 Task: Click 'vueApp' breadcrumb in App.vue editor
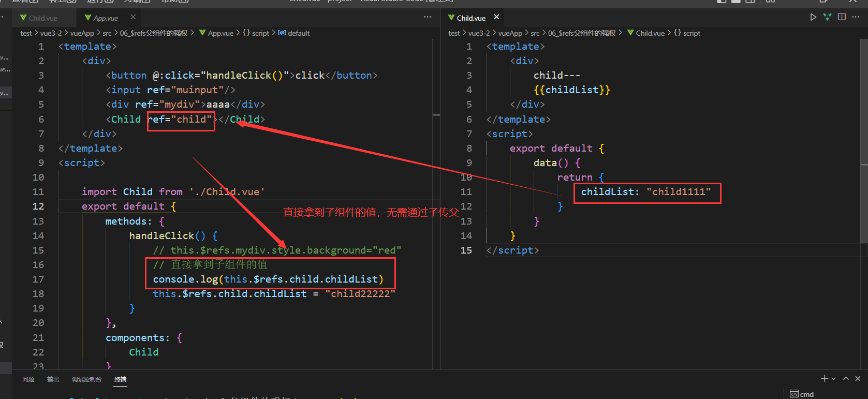tap(82, 33)
